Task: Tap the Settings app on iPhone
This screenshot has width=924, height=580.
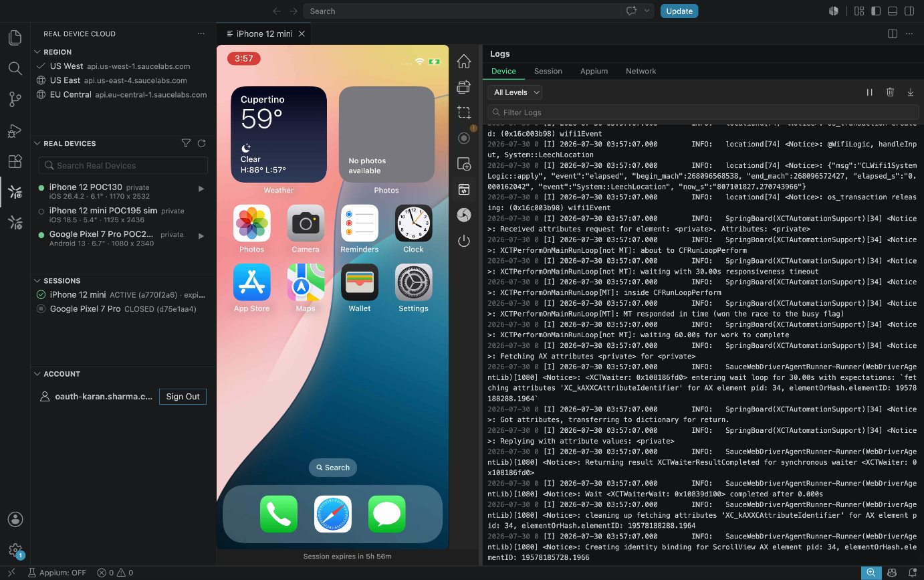Action: (413, 283)
